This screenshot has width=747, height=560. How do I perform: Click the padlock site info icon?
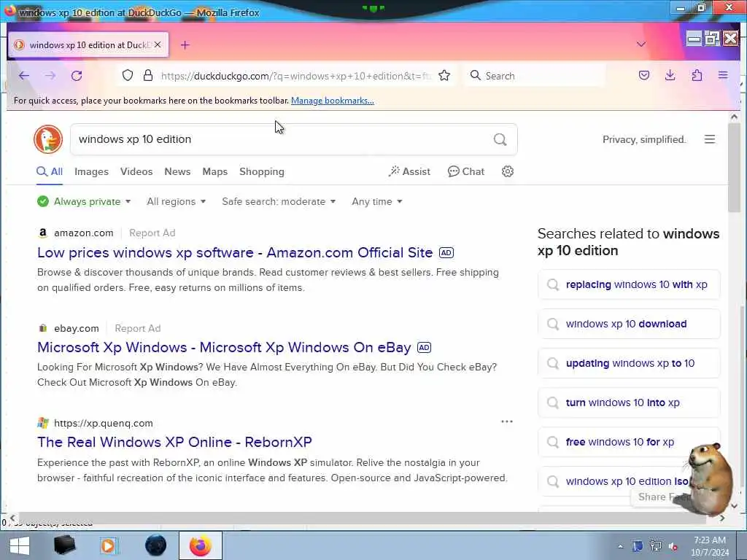pos(148,75)
